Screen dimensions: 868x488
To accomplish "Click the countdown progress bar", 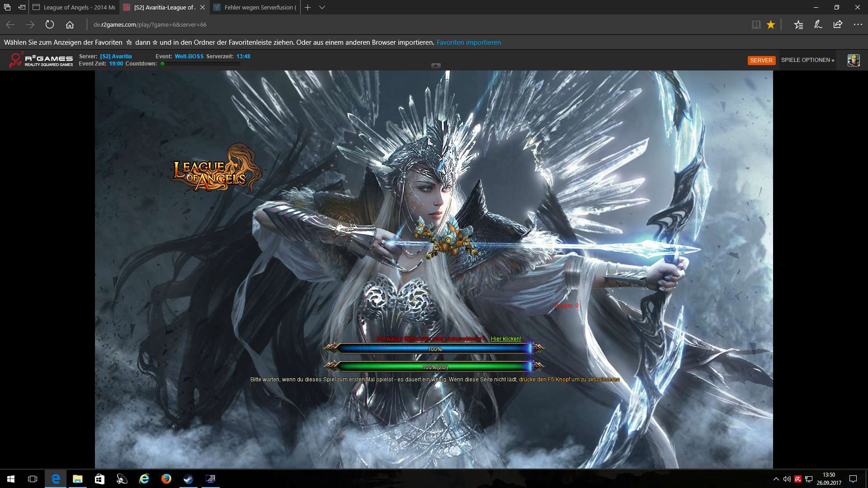I will click(x=200, y=64).
